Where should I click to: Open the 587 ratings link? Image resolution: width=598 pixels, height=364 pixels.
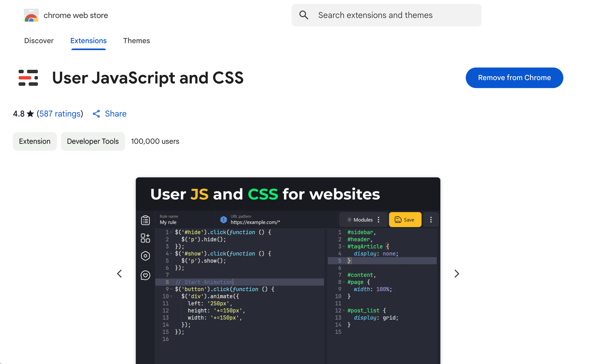point(60,114)
